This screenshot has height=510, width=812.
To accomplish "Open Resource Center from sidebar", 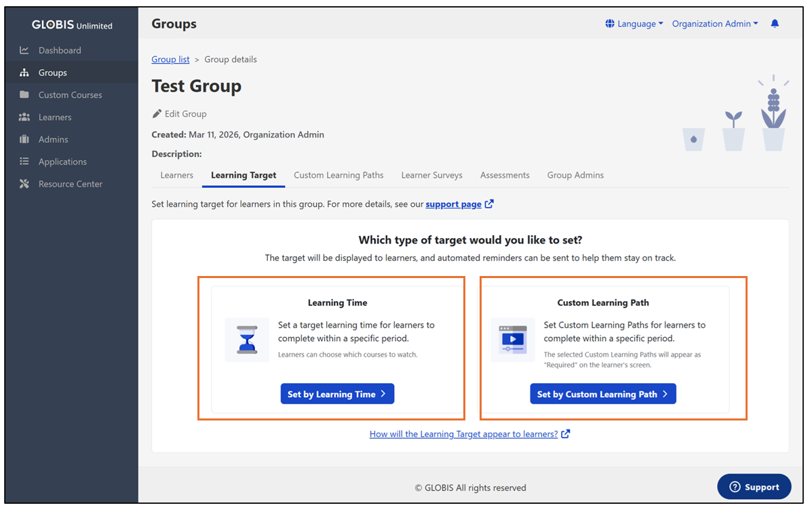I will click(71, 184).
